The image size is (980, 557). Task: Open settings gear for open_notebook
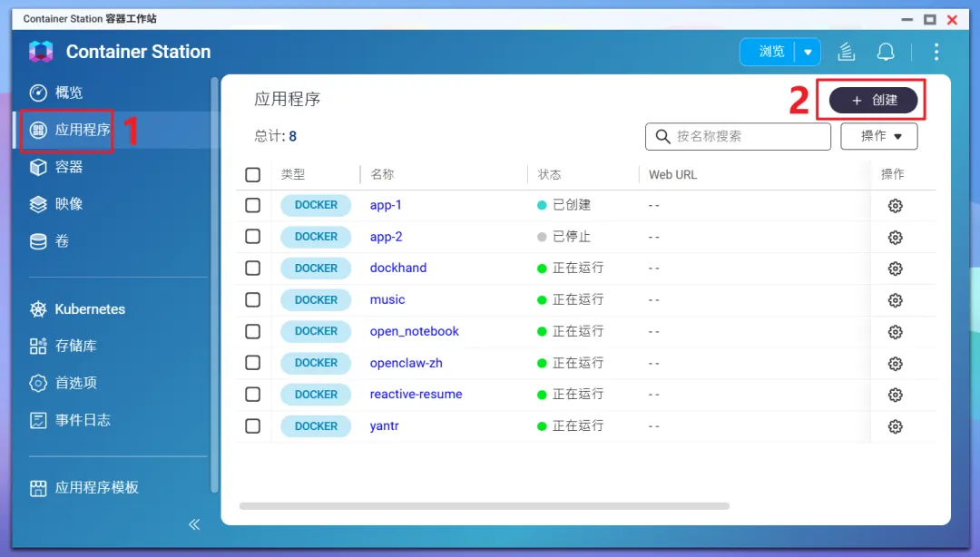coord(895,332)
